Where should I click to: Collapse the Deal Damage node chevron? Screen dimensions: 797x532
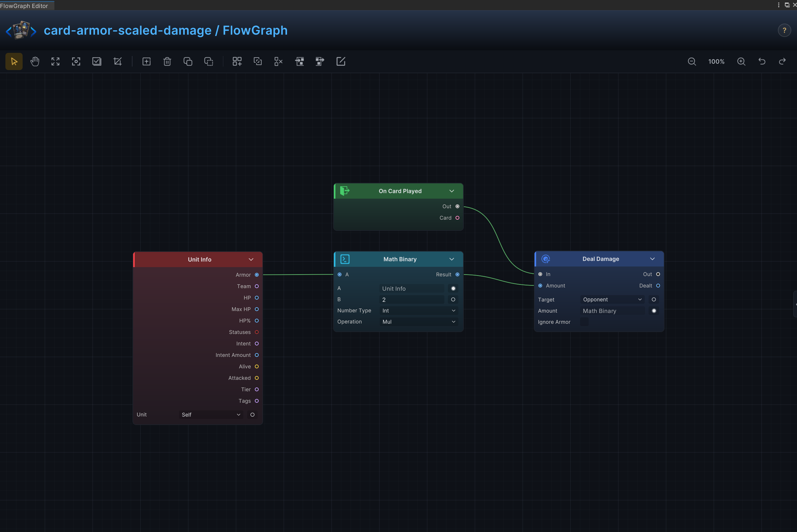point(652,259)
